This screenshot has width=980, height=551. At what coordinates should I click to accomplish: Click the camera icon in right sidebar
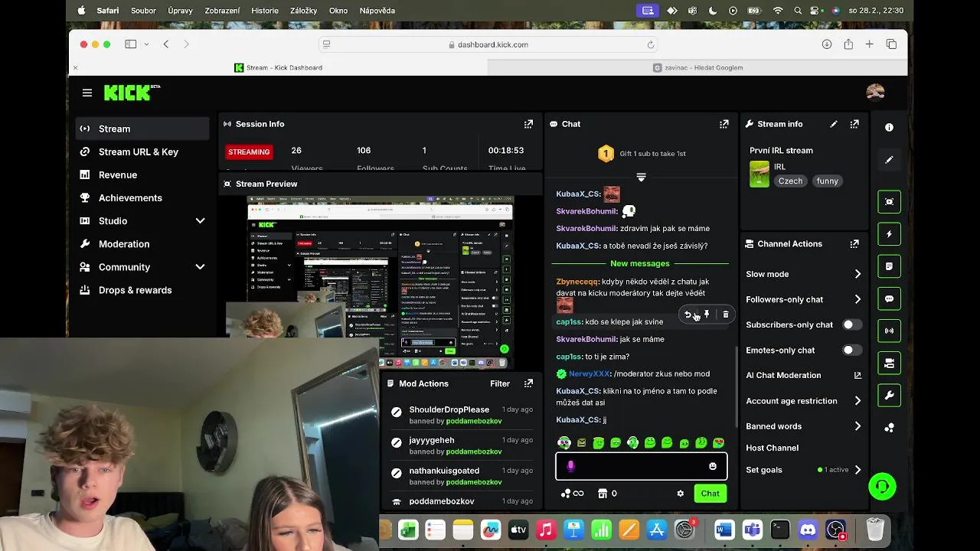(x=889, y=364)
